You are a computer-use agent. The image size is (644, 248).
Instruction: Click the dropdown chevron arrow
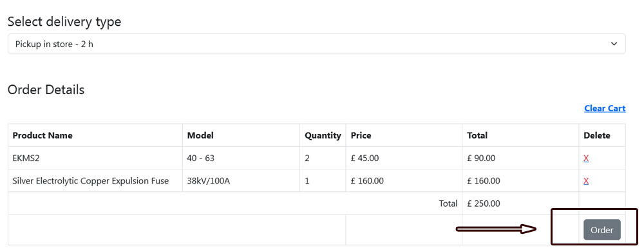point(614,44)
